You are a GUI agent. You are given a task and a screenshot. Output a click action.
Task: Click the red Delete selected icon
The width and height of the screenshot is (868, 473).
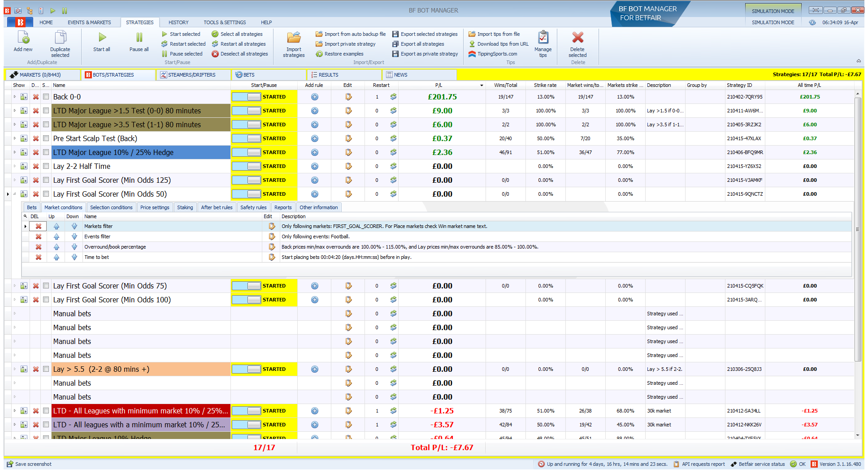577,38
